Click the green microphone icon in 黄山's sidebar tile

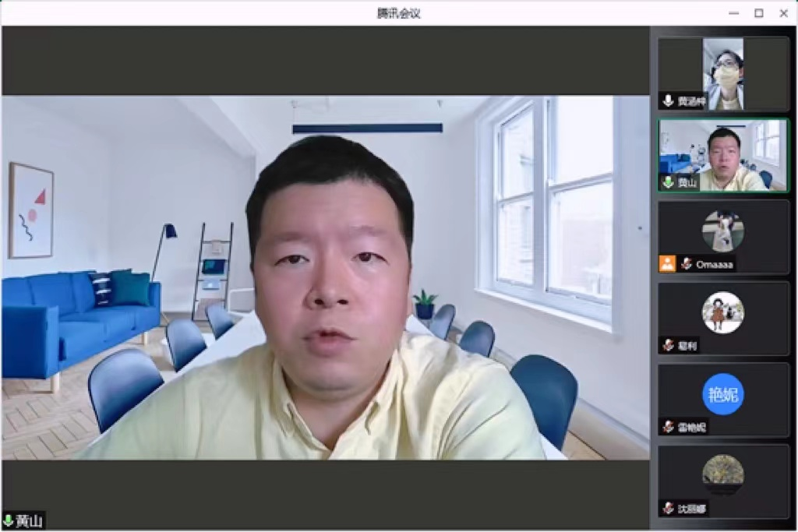(668, 182)
